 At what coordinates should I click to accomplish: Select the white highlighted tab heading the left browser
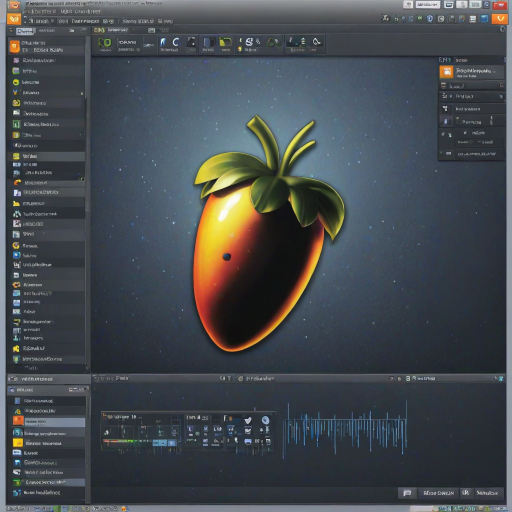click(25, 31)
